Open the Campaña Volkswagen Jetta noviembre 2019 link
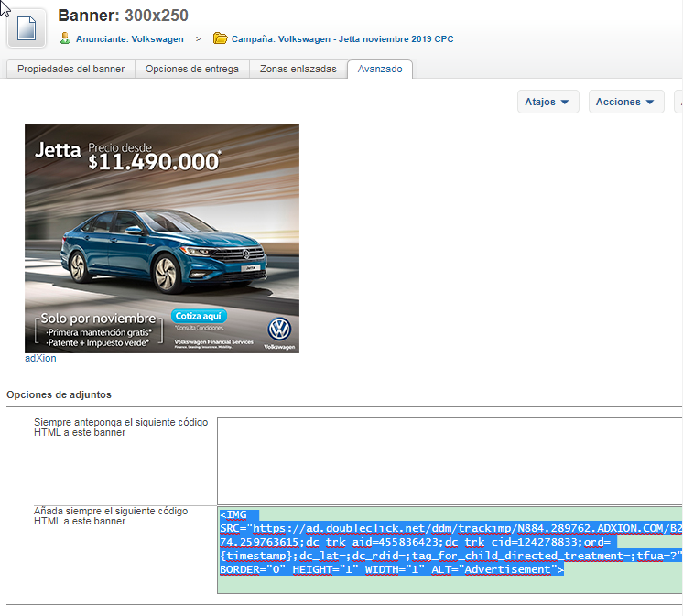This screenshot has width=683, height=616. (341, 39)
